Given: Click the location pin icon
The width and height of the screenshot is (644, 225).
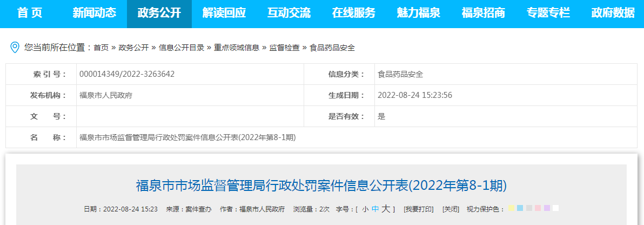Looking at the screenshot, I should point(15,48).
